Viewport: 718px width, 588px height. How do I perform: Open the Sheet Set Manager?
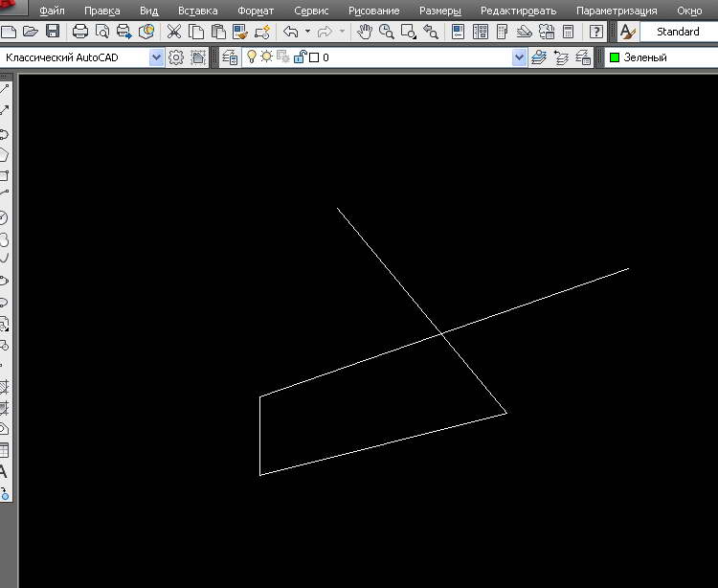click(524, 32)
